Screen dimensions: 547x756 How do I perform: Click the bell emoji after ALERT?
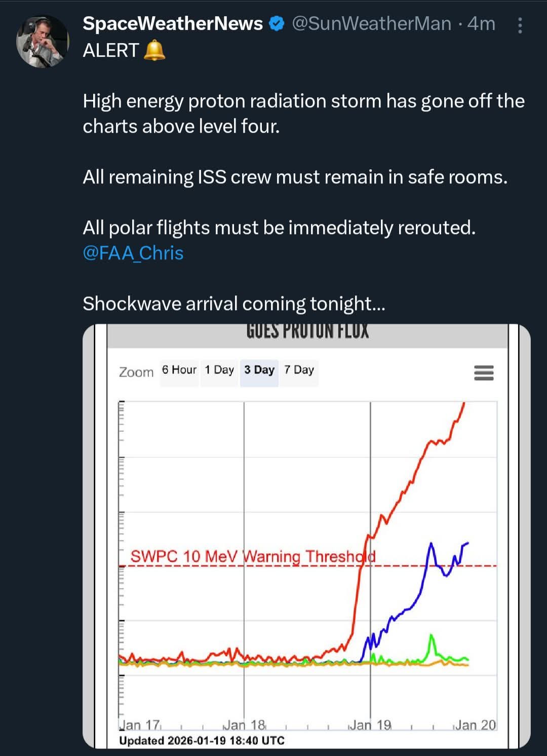coord(154,51)
